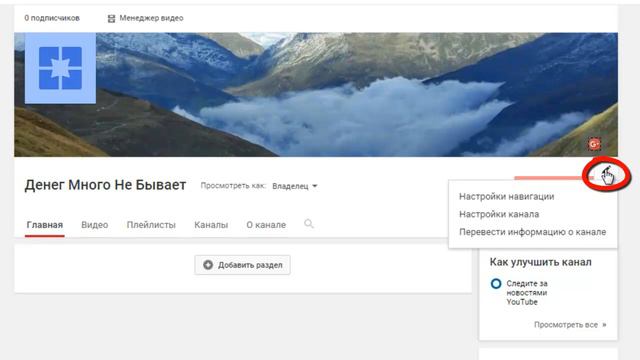Viewport: 640px width, 360px height.
Task: Click the Как улучшить канал heading
Action: tap(540, 262)
